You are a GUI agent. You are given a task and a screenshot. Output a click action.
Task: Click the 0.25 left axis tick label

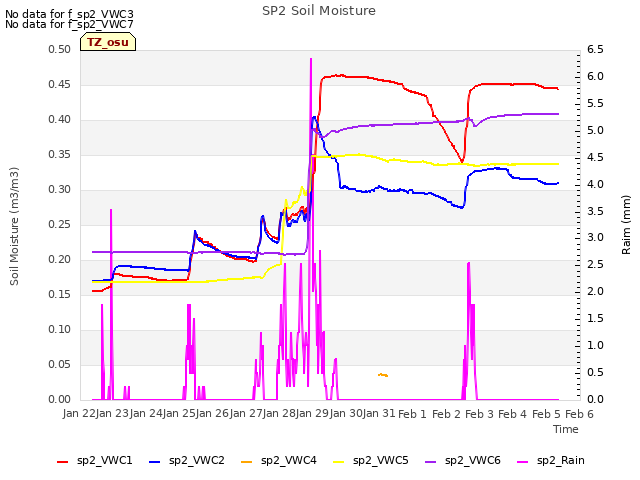(x=60, y=225)
